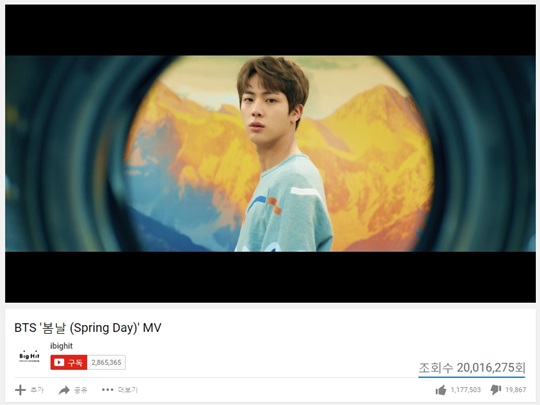Image resolution: width=540 pixels, height=405 pixels.
Task: Click the 추가 label beside the plus
Action: 37,390
